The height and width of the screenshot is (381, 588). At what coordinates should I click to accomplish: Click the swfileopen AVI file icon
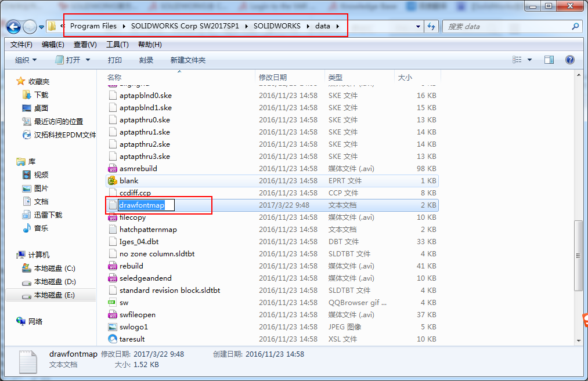tap(113, 315)
